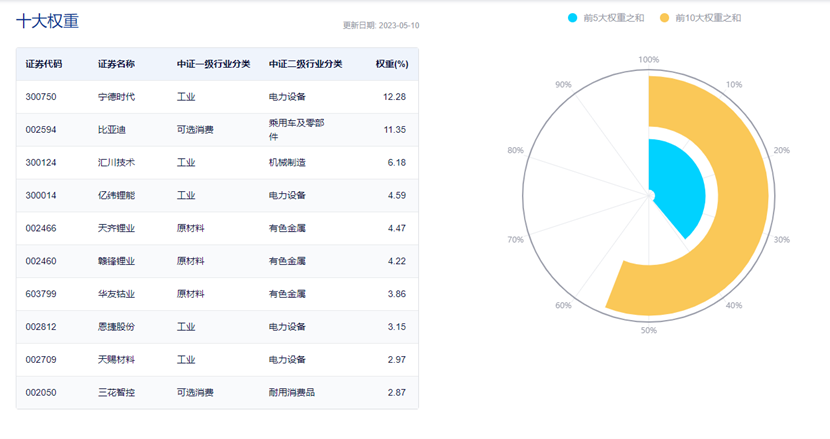Select stock code 002594

tap(41, 130)
